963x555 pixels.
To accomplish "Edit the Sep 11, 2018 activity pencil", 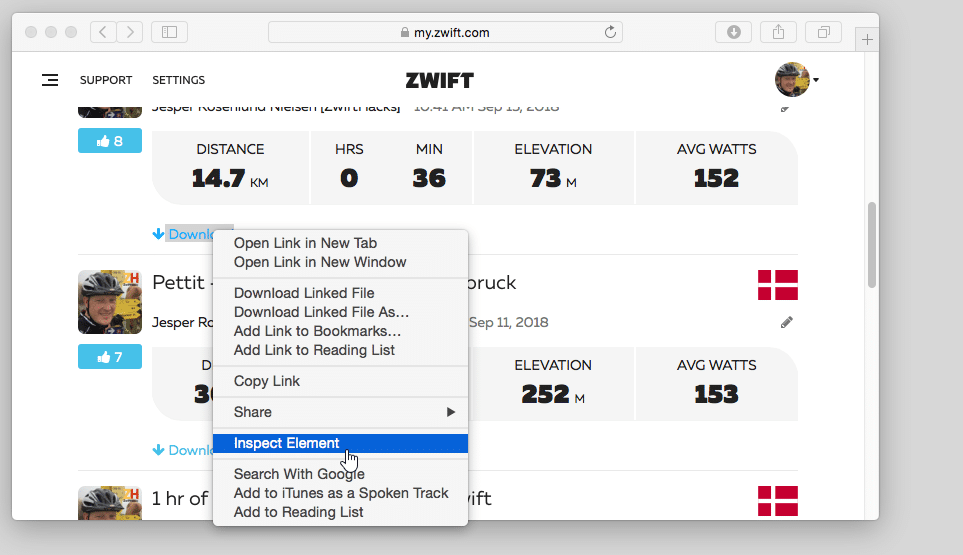I will point(787,322).
